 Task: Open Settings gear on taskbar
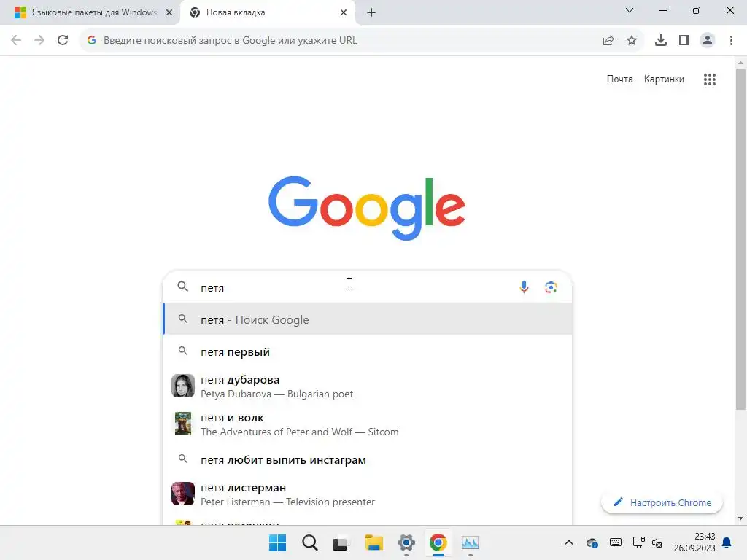click(406, 542)
